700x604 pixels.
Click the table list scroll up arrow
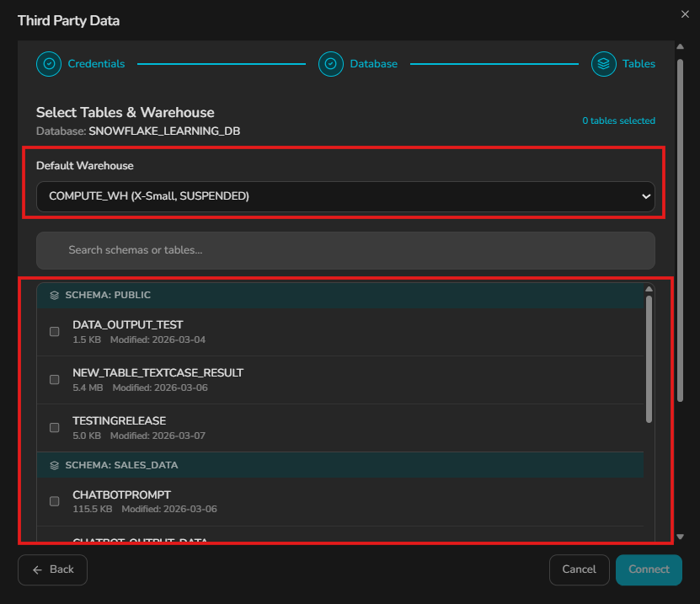pos(649,289)
